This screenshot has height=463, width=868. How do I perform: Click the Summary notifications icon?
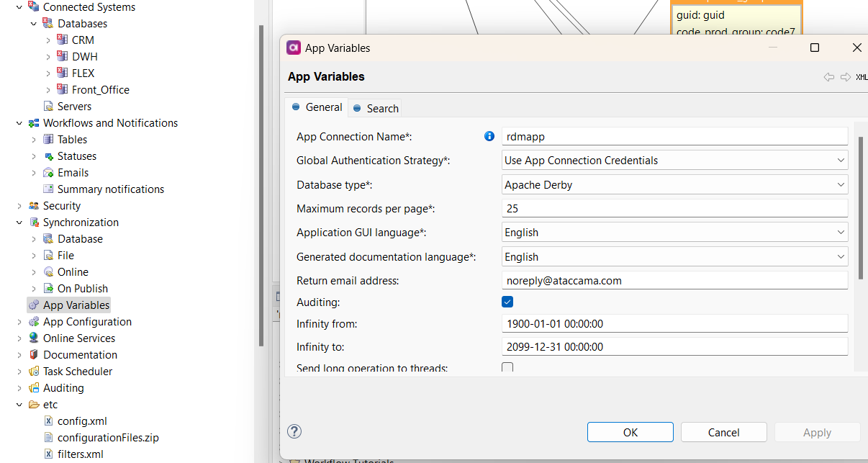(x=48, y=189)
